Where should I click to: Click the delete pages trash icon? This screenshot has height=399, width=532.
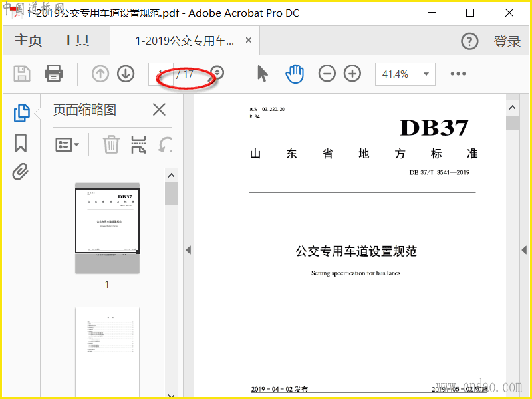pos(111,144)
